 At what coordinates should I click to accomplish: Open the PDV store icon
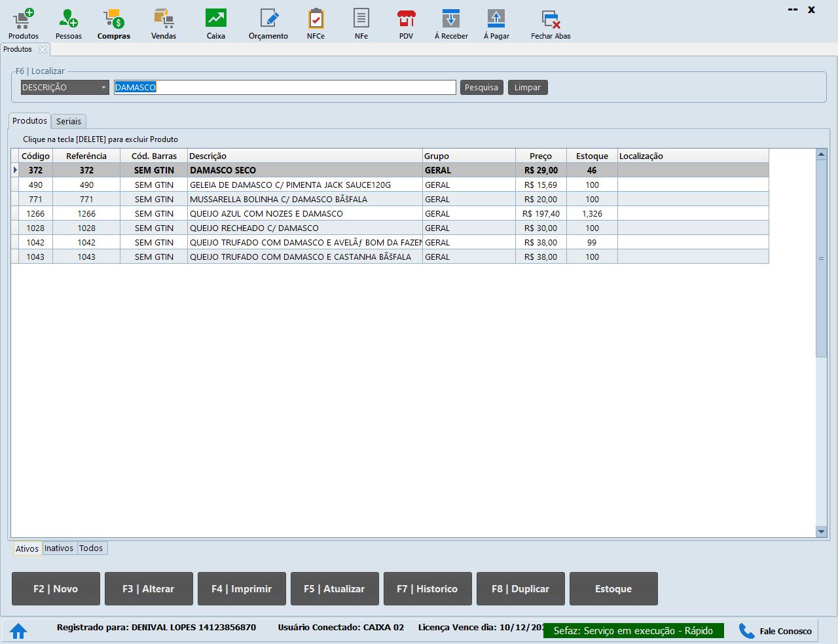pos(406,20)
